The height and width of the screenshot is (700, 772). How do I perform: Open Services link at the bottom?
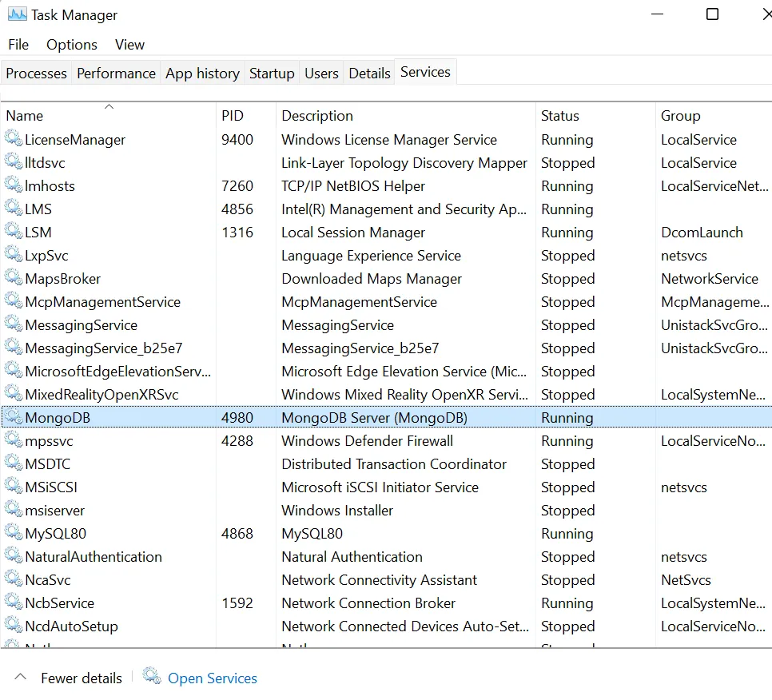tap(213, 678)
